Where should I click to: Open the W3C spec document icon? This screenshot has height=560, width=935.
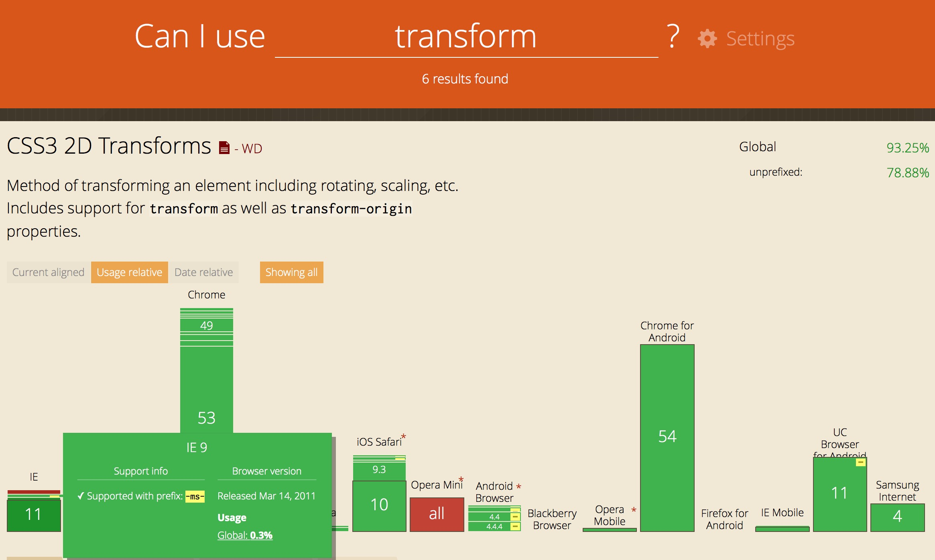point(224,148)
